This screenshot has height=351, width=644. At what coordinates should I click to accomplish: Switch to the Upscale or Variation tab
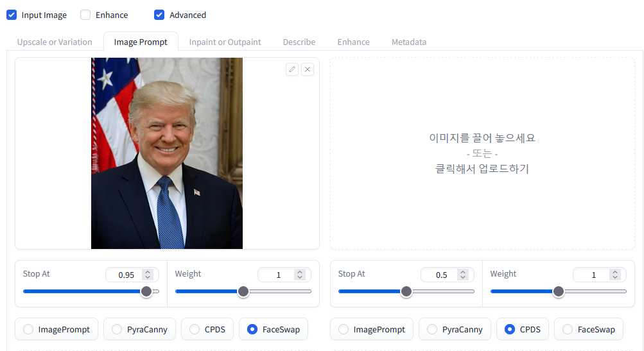(55, 42)
